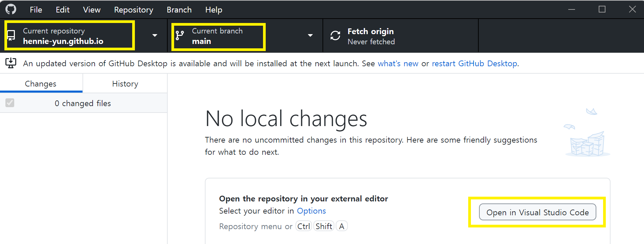Click the No local changes heading
Screen dimensions: 644x244
[x=286, y=119]
